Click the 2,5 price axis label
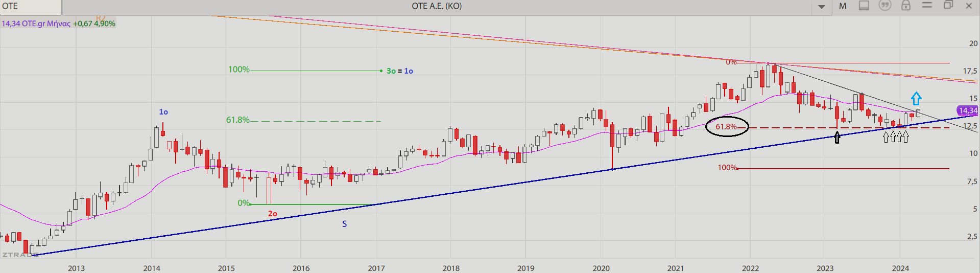The width and height of the screenshot is (980, 273). [972, 237]
